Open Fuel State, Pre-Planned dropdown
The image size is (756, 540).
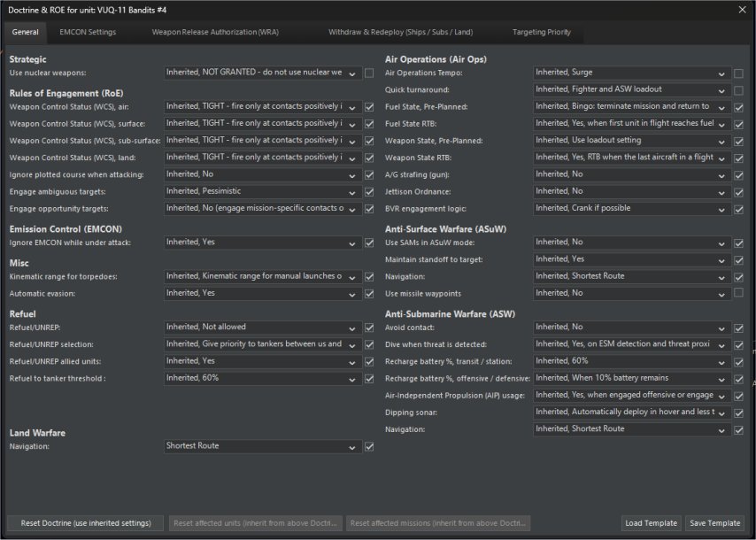tap(632, 106)
